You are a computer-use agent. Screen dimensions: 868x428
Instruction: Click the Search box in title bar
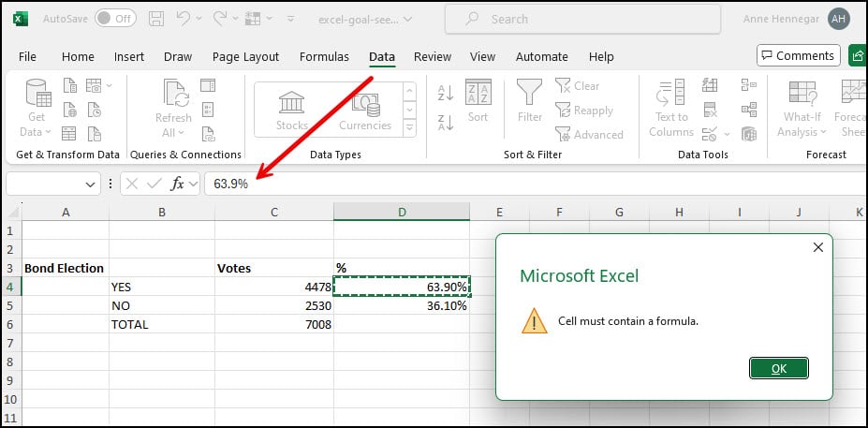[x=583, y=20]
